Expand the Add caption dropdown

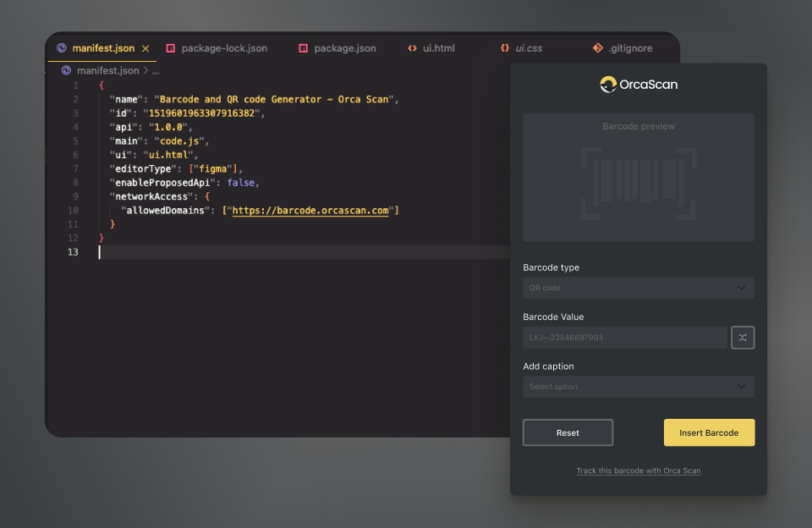click(x=639, y=387)
